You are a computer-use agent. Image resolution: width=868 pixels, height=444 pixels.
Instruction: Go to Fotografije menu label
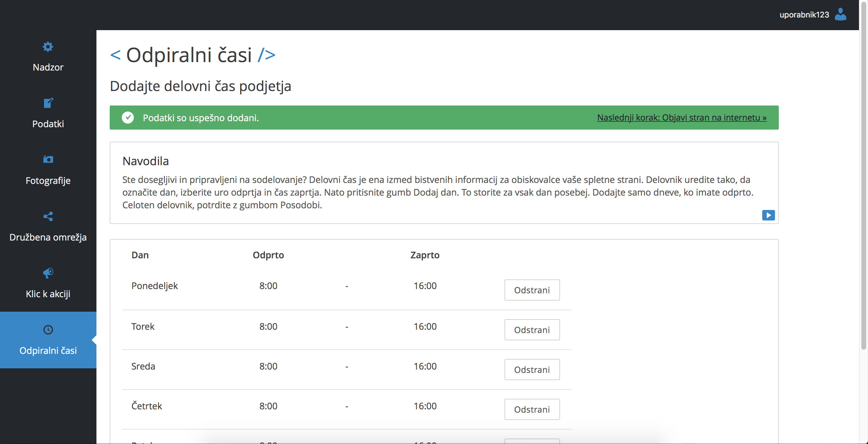[48, 181]
